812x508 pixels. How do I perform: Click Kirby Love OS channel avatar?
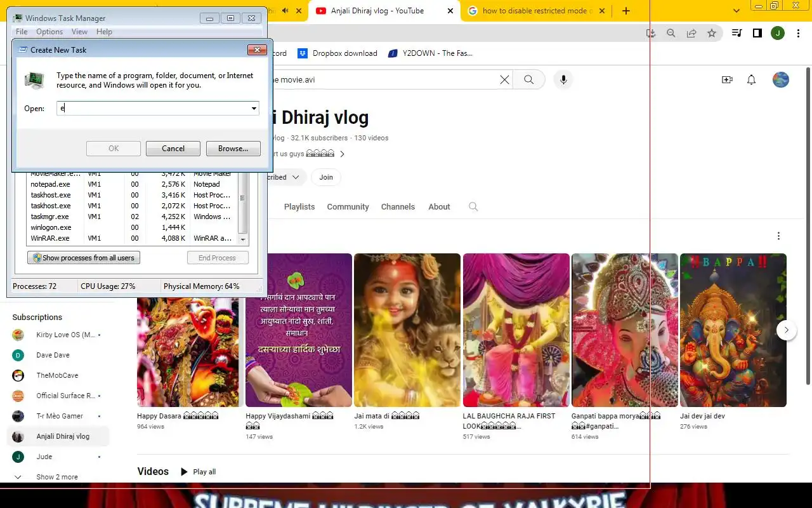pyautogui.click(x=18, y=335)
